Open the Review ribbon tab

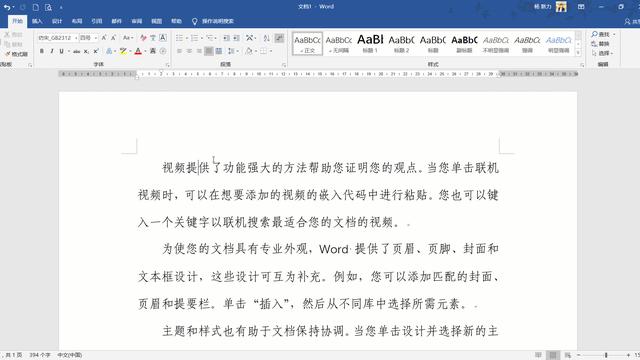(137, 21)
